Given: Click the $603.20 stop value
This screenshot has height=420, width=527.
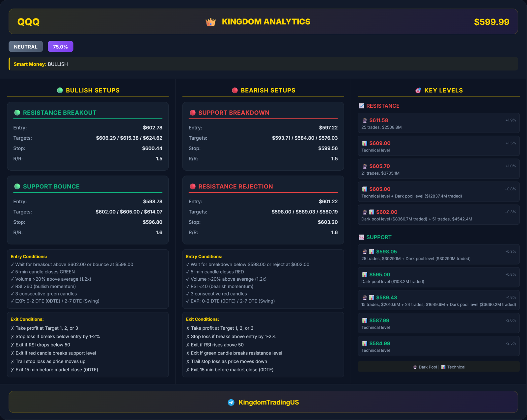Looking at the screenshot, I should (x=328, y=222).
